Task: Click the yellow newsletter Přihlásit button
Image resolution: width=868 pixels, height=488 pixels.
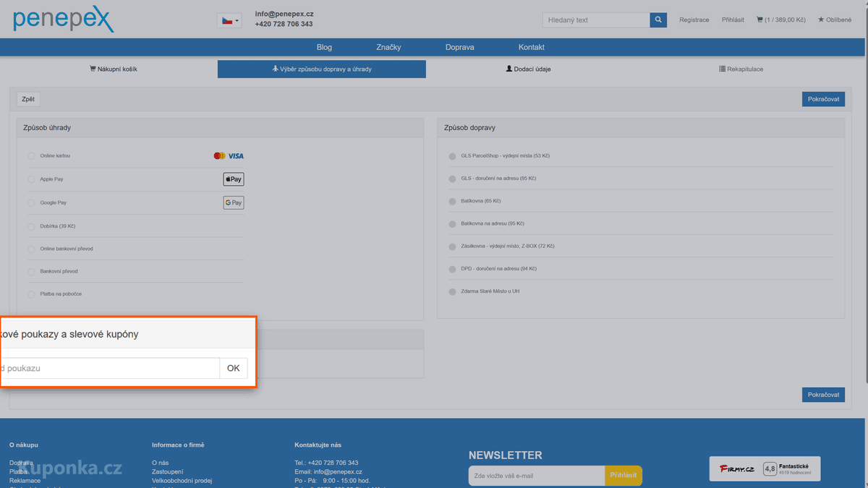Action: 624,476
